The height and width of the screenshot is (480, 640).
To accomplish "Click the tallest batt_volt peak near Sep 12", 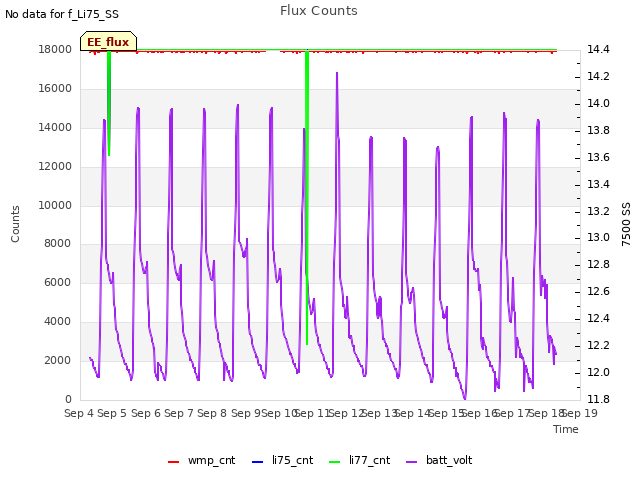I will (337, 73).
